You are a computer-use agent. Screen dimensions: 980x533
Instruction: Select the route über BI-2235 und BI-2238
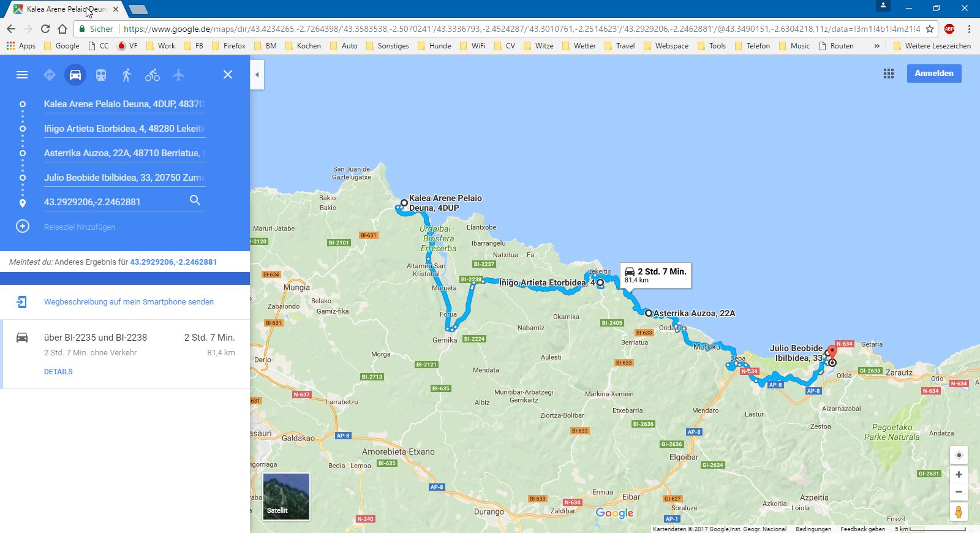click(125, 354)
